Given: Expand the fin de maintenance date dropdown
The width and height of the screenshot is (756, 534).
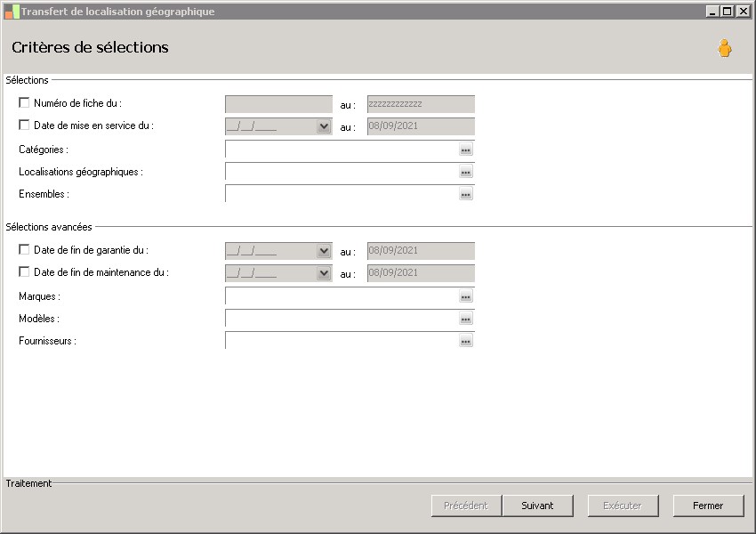Looking at the screenshot, I should tap(324, 273).
